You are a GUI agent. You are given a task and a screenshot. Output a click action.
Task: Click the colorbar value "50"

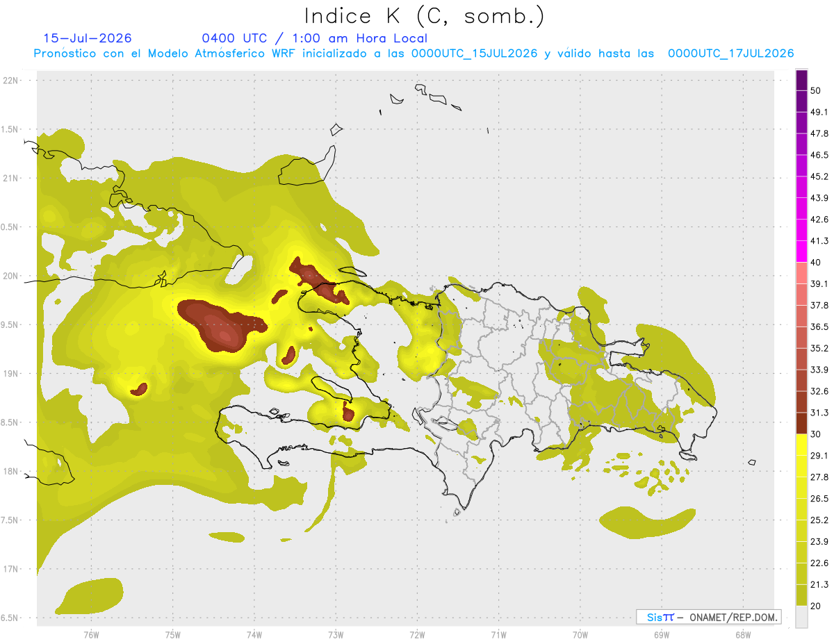(816, 91)
